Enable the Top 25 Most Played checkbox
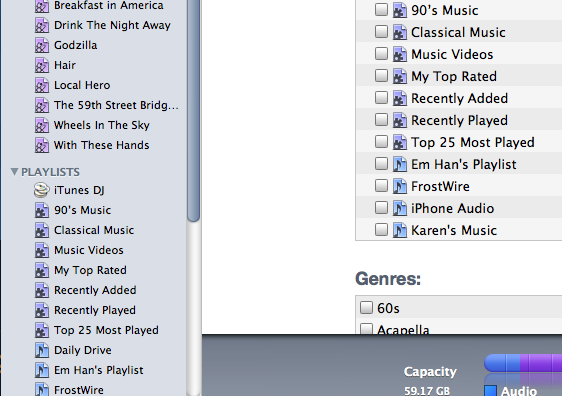 [x=381, y=142]
